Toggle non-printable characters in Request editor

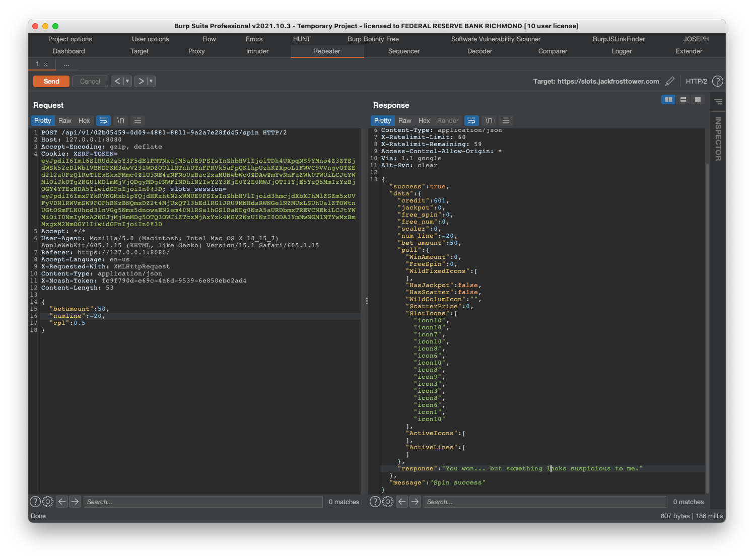[x=121, y=120]
